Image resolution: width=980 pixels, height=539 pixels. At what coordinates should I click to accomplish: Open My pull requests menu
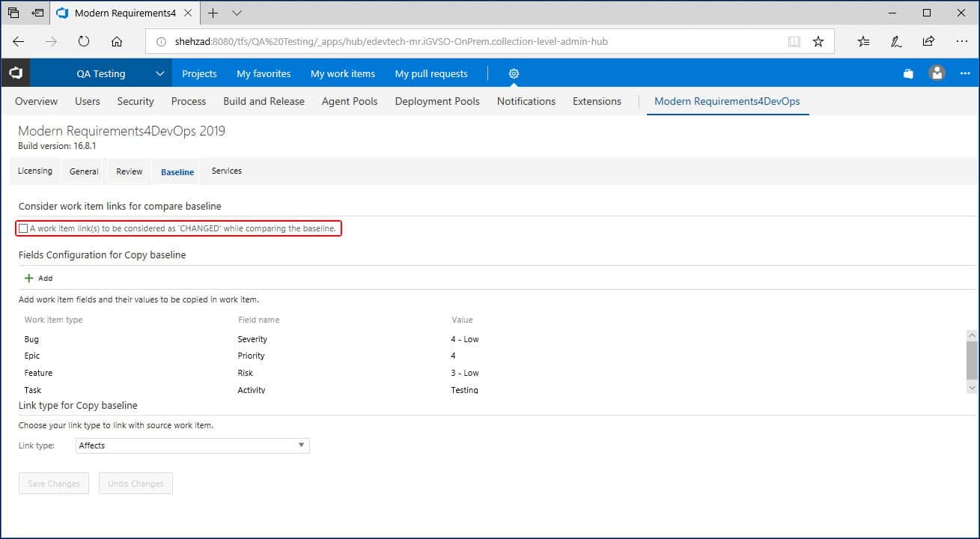point(431,73)
